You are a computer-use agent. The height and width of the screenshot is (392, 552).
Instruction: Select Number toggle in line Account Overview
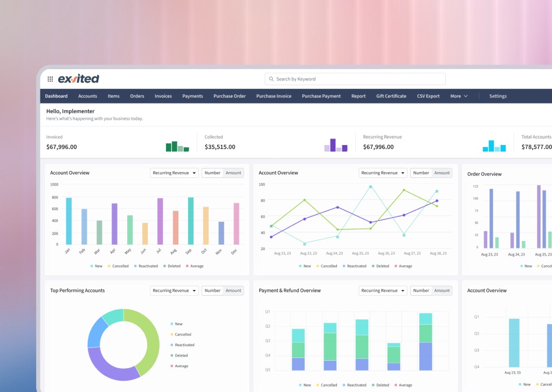tap(421, 173)
